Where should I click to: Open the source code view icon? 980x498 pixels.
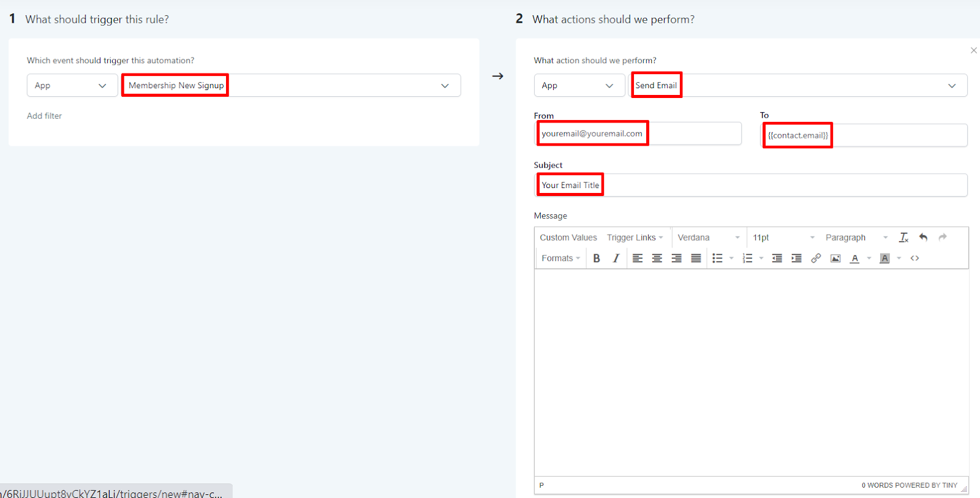tap(914, 258)
